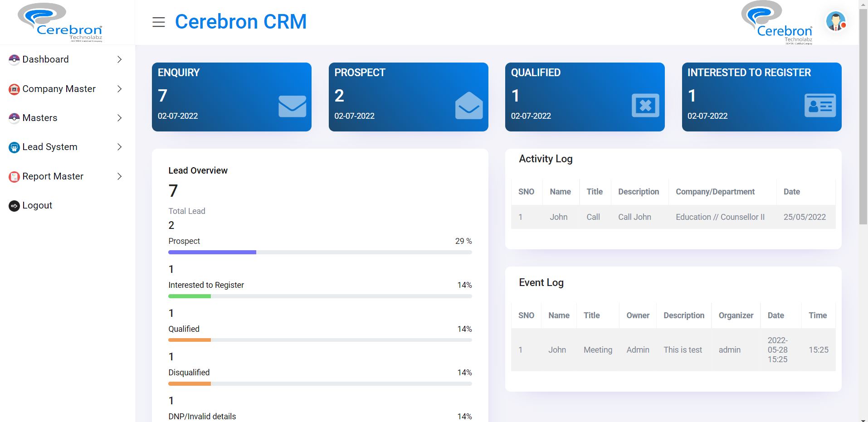This screenshot has height=422, width=868.
Task: Click the Prospect 29% progress bar
Action: click(x=320, y=252)
